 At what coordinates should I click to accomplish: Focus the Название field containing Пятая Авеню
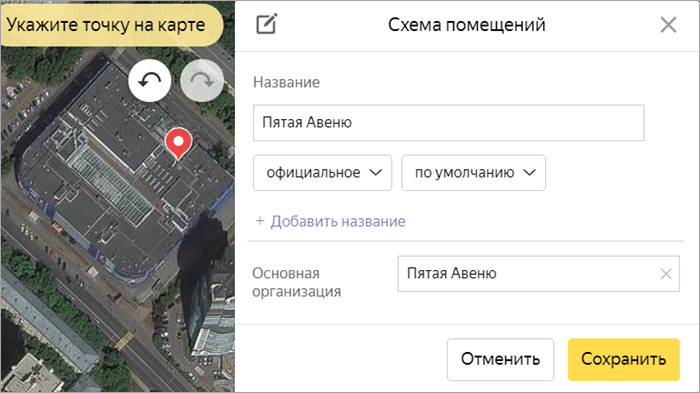pyautogui.click(x=448, y=123)
